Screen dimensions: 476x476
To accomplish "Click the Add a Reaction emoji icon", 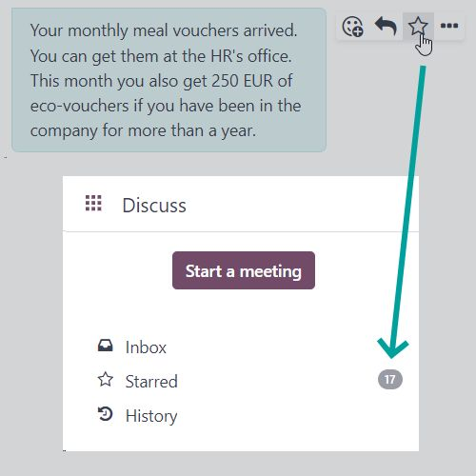I will pyautogui.click(x=352, y=27).
